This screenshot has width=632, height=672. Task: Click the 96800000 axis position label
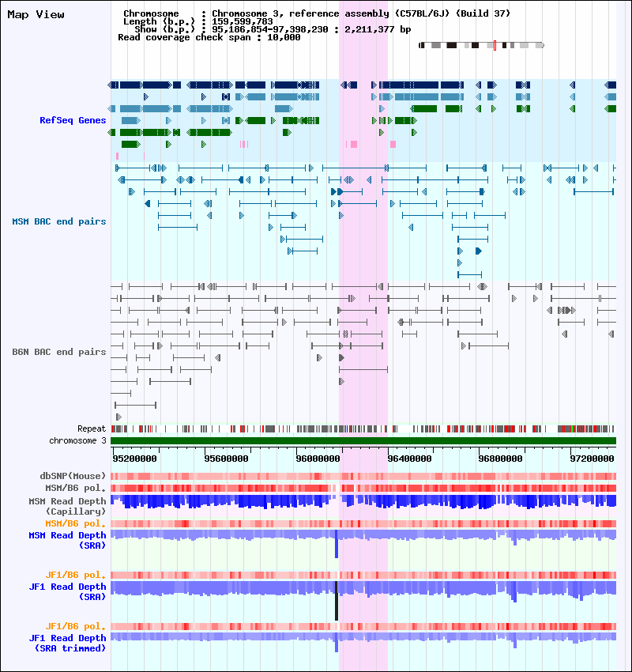click(500, 459)
